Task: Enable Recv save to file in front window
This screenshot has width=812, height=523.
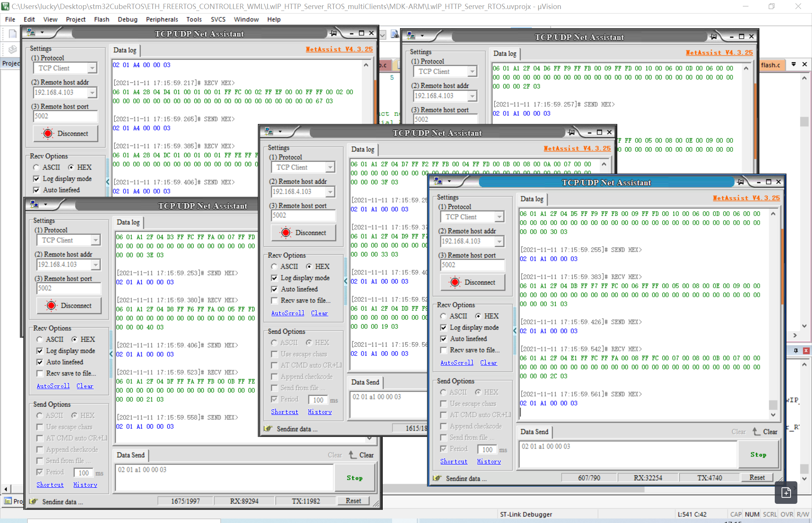Action: 444,350
